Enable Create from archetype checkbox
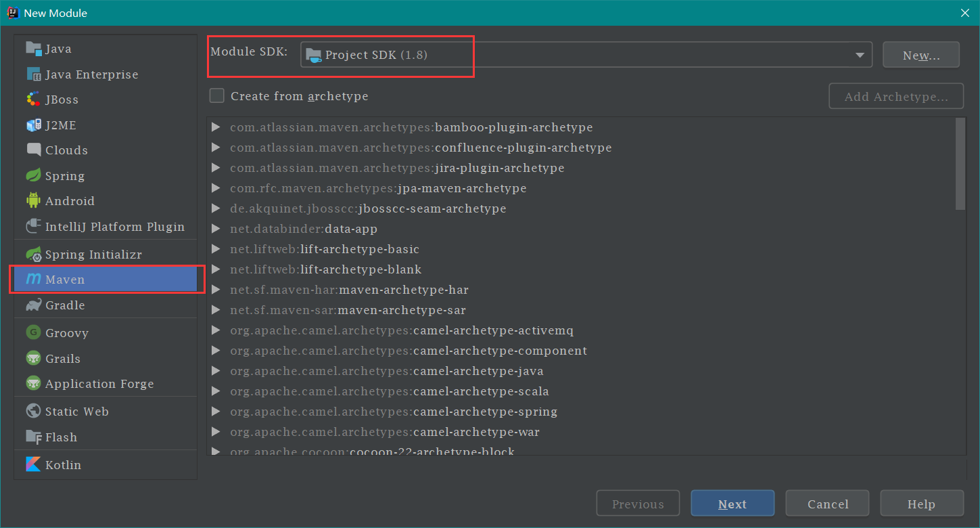This screenshot has height=528, width=980. (217, 96)
